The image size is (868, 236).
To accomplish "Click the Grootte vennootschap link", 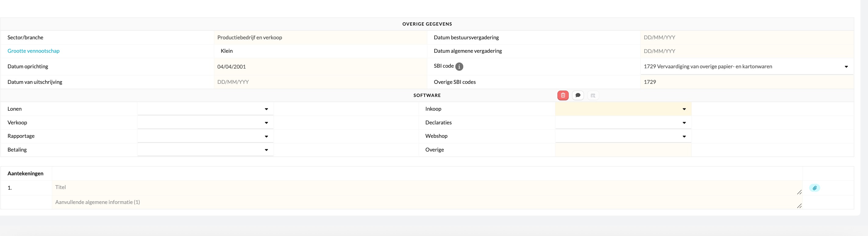I will (33, 51).
